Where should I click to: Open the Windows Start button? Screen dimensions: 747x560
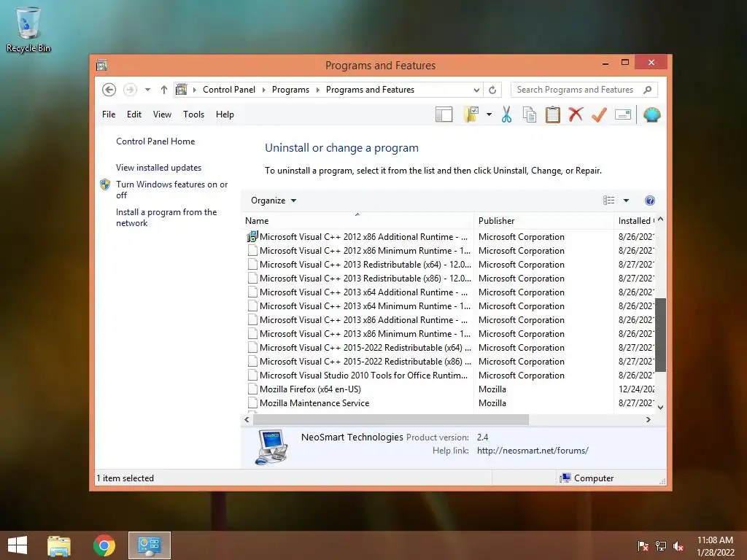click(x=18, y=545)
